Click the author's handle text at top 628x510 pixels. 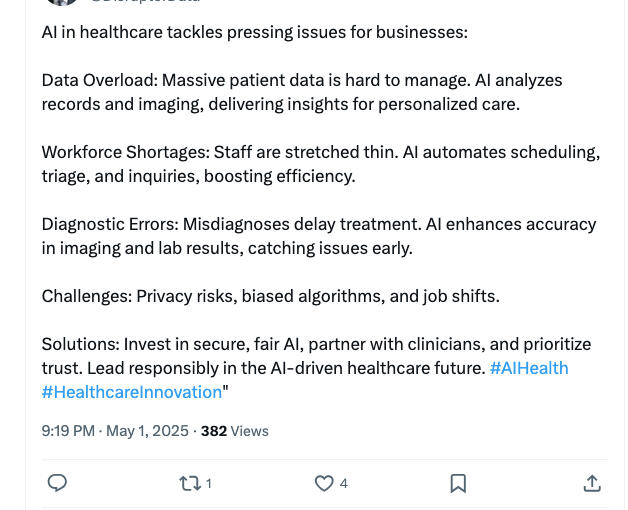coord(145,2)
